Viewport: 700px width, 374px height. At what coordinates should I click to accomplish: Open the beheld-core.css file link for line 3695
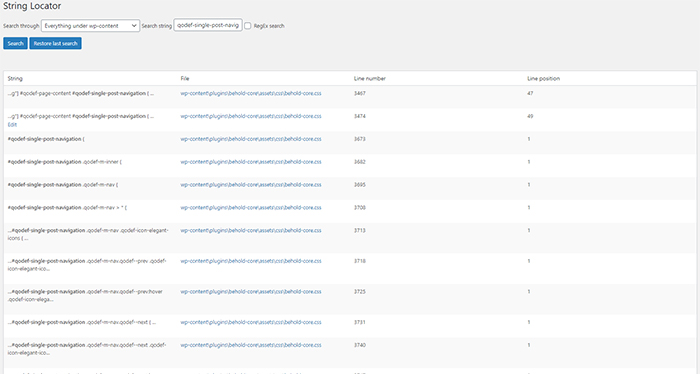pyautogui.click(x=251, y=184)
